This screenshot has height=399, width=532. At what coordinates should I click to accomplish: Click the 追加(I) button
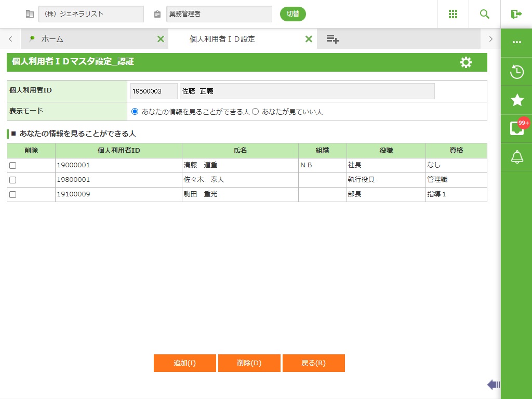click(x=184, y=363)
